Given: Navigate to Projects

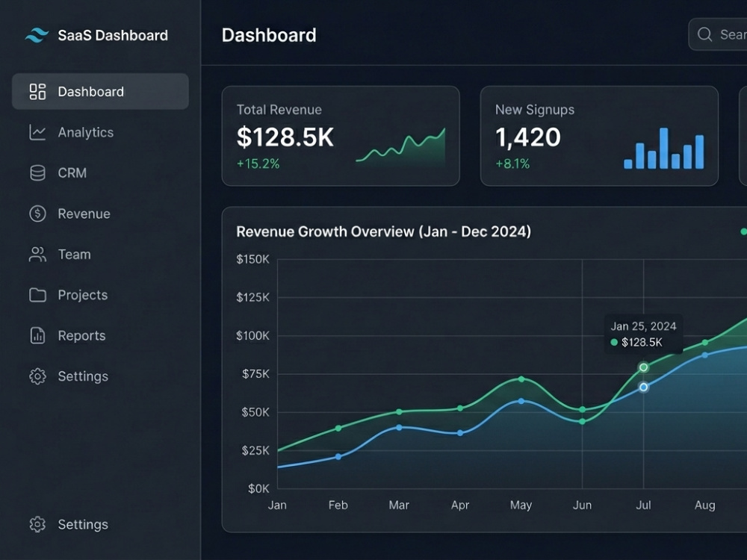Looking at the screenshot, I should pyautogui.click(x=101, y=295).
